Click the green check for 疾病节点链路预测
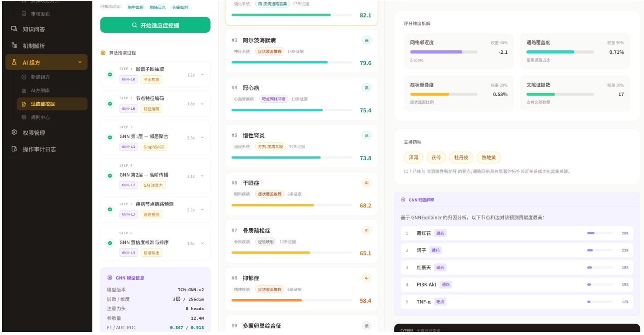The width and height of the screenshot is (644, 335). [110, 209]
